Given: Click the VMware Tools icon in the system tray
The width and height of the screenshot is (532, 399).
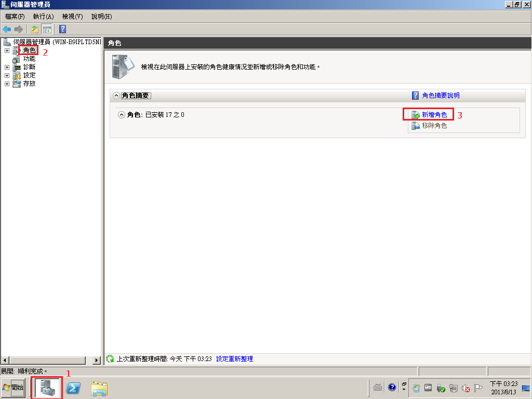Looking at the screenshot, I should 428,388.
